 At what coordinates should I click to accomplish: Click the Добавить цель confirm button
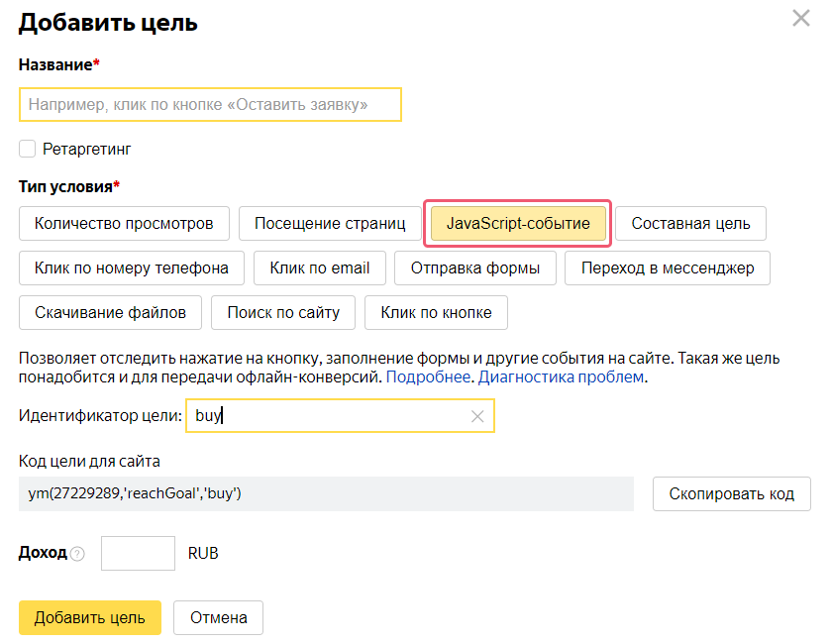pos(89,617)
